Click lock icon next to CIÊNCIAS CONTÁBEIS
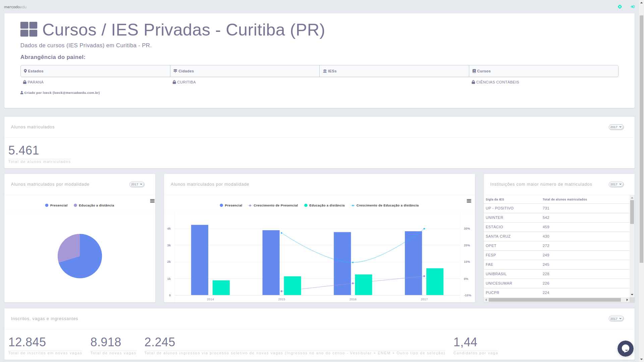 473,82
